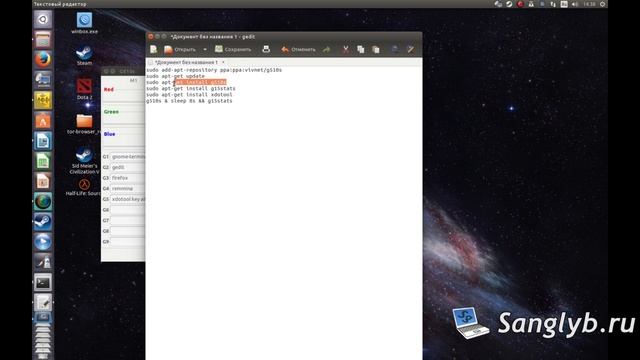Screen dimensions: 640x360
Task: Open the Ubuntu Software Center launcher icon
Action: [x=43, y=121]
